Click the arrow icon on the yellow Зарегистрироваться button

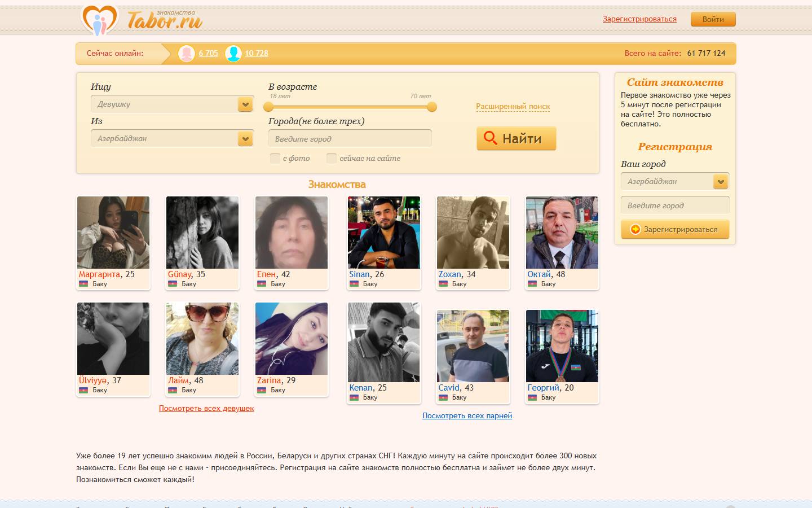[x=636, y=229]
